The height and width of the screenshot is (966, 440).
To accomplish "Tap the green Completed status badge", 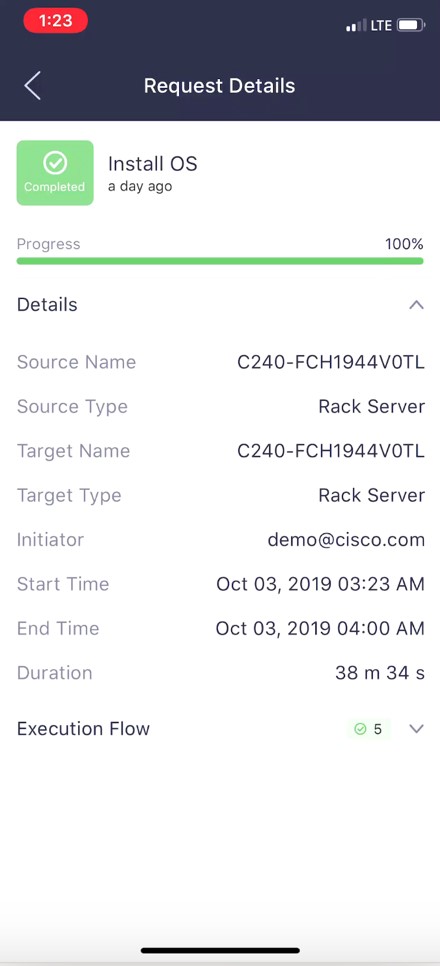I will coord(55,172).
